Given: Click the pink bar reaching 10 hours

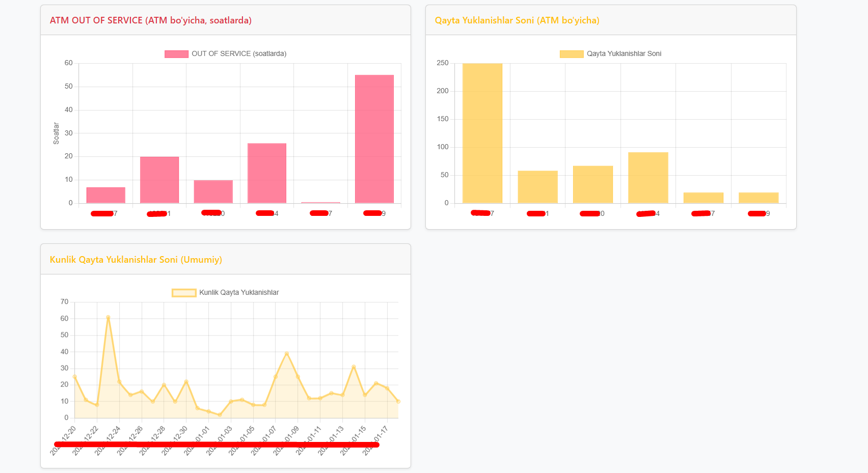Looking at the screenshot, I should pos(213,192).
